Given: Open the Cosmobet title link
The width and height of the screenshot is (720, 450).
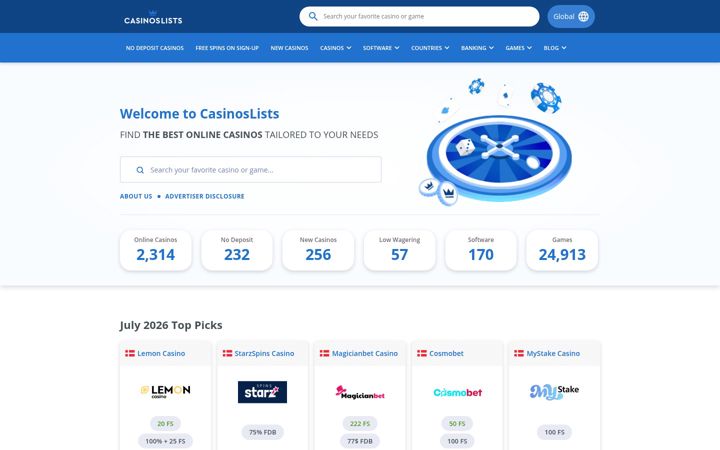Looking at the screenshot, I should pos(446,353).
